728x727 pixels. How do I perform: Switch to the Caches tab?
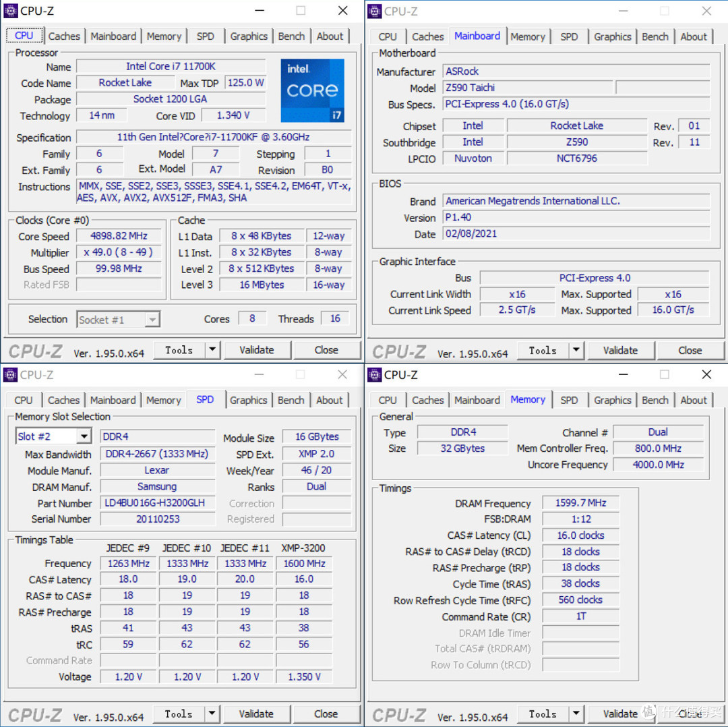pyautogui.click(x=64, y=36)
